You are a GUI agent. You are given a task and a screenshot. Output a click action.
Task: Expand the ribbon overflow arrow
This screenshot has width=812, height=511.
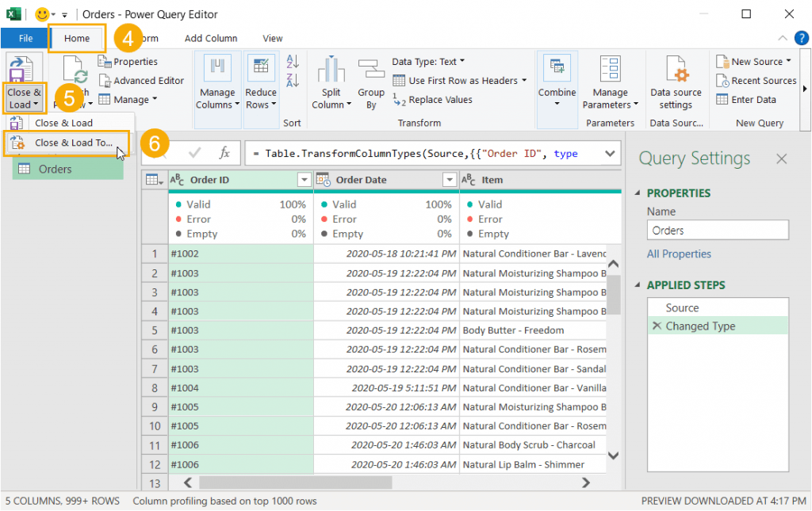click(805, 89)
